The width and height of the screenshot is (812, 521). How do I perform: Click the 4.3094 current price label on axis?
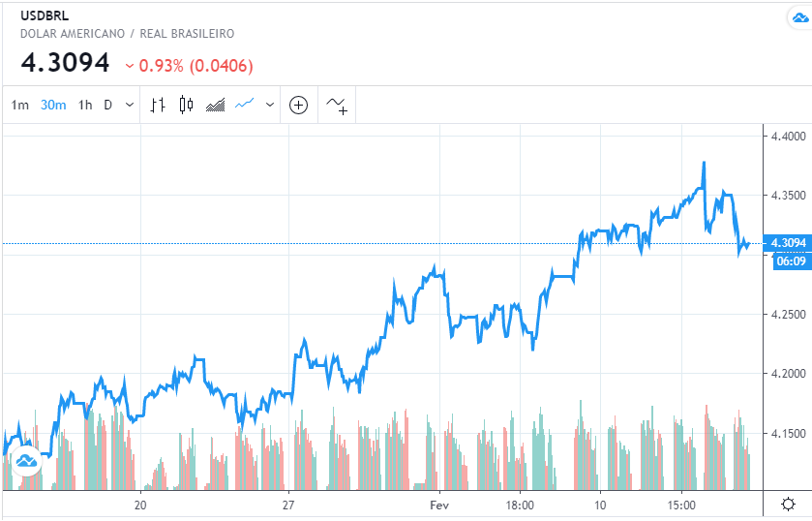[788, 242]
